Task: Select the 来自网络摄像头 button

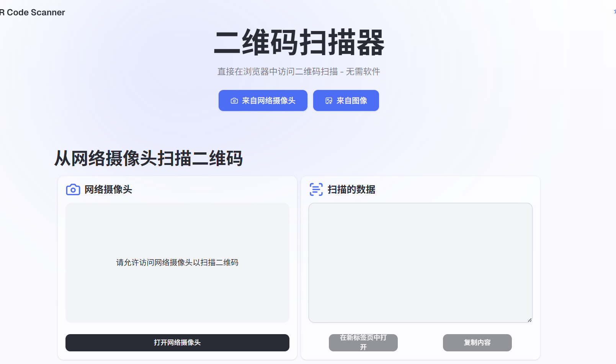Action: click(263, 101)
